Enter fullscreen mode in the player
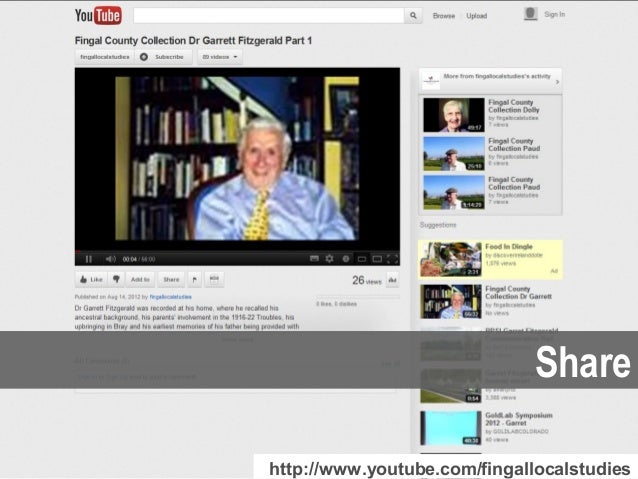This screenshot has width=638, height=479. click(393, 259)
